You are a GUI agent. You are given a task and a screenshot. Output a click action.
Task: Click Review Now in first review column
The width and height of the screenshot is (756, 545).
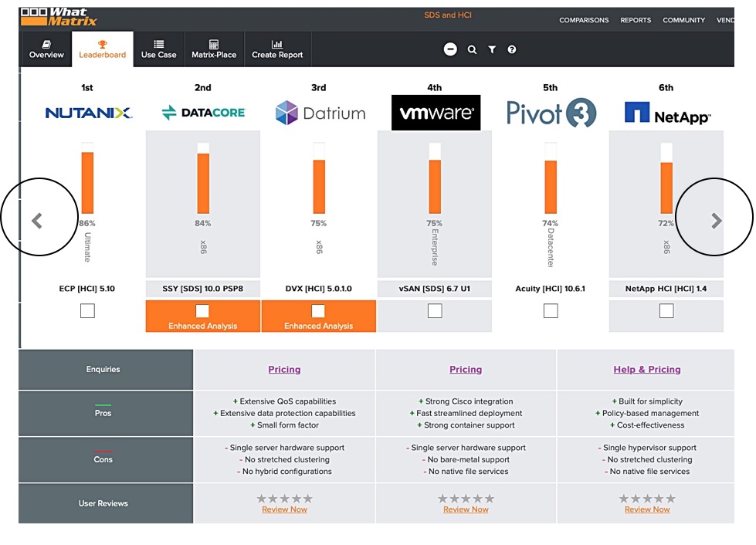point(284,509)
